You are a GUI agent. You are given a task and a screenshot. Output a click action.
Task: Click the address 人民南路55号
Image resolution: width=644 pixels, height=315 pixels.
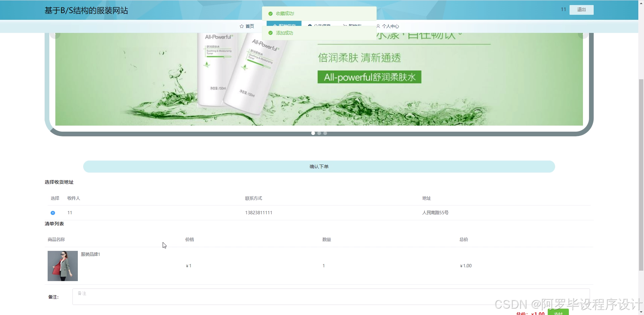click(435, 213)
